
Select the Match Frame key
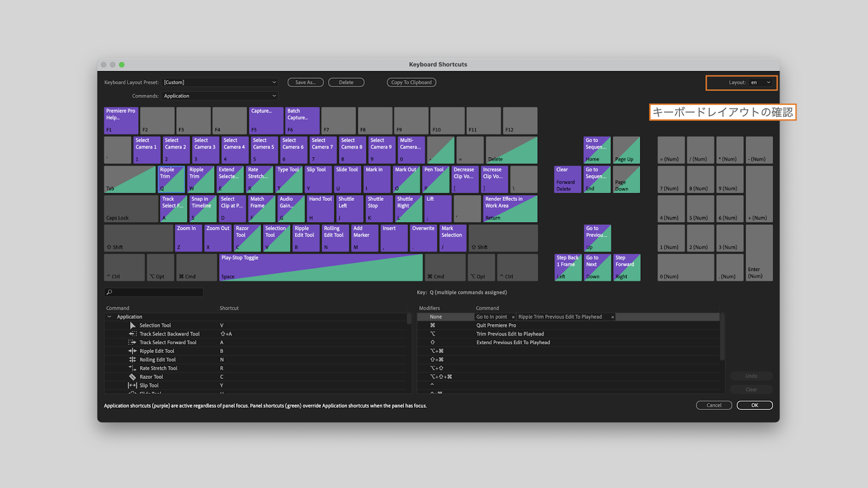pyautogui.click(x=261, y=209)
